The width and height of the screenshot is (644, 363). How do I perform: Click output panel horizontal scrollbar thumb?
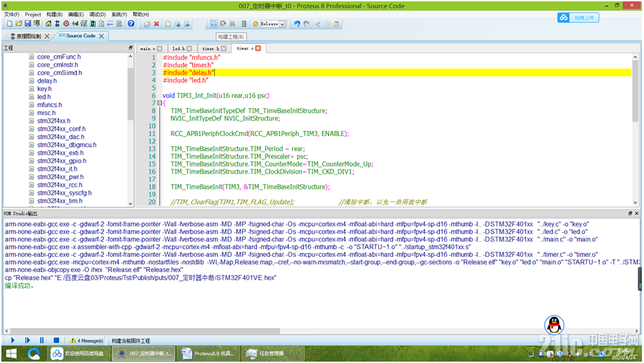145,331
